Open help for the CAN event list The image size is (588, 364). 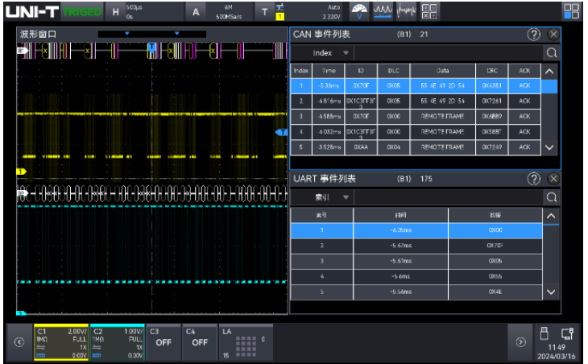533,35
